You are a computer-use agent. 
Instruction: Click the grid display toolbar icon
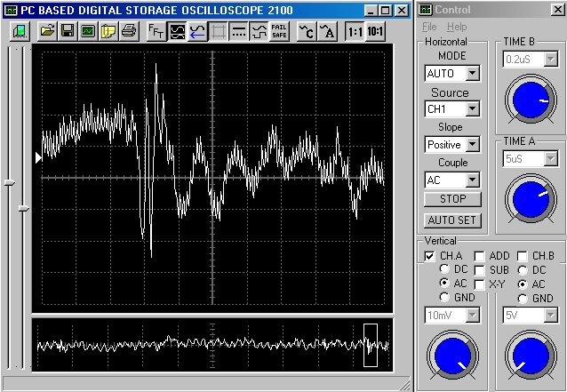click(219, 31)
